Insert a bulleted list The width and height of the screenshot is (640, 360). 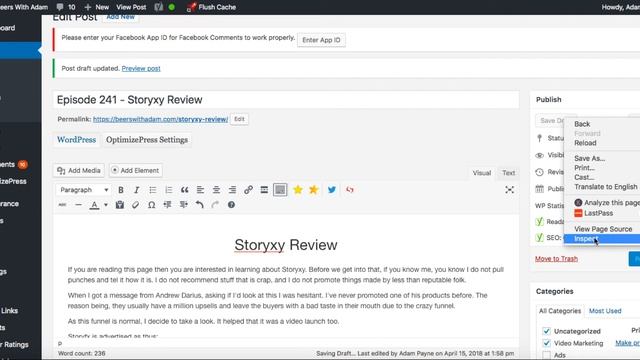pos(153,190)
